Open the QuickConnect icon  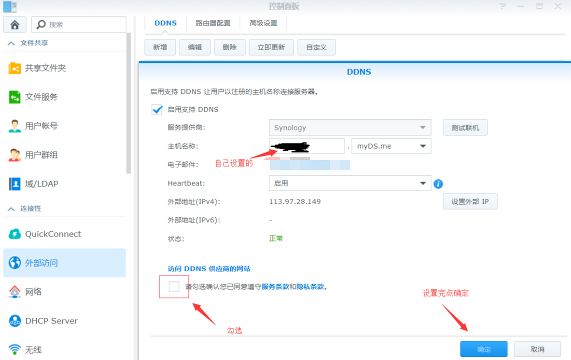tap(15, 234)
